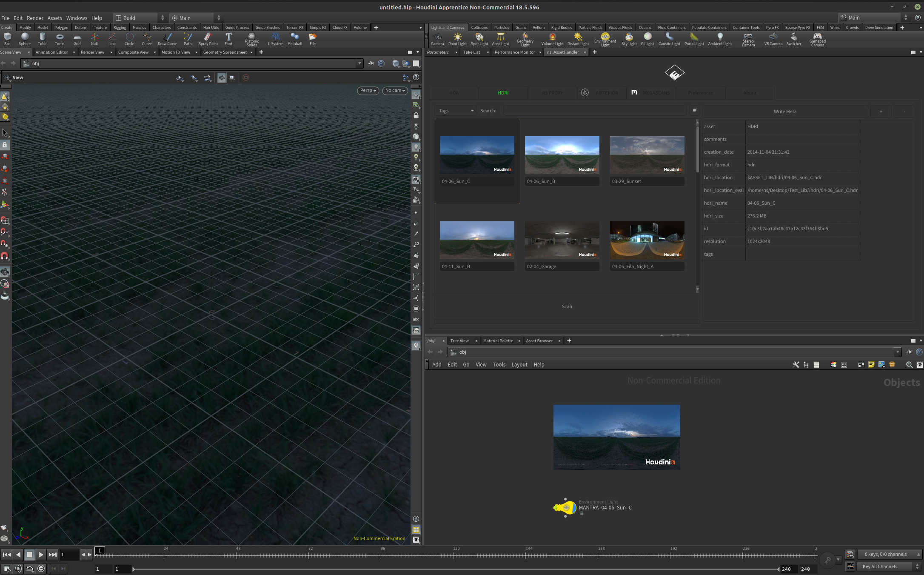
Task: Toggle real-time playback button
Action: pyautogui.click(x=41, y=569)
